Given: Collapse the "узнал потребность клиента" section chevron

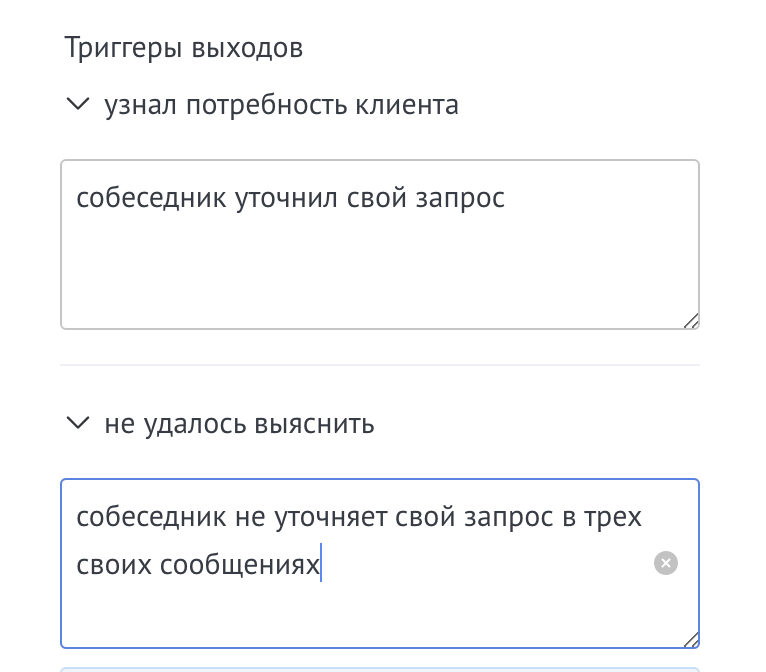Looking at the screenshot, I should pos(77,104).
